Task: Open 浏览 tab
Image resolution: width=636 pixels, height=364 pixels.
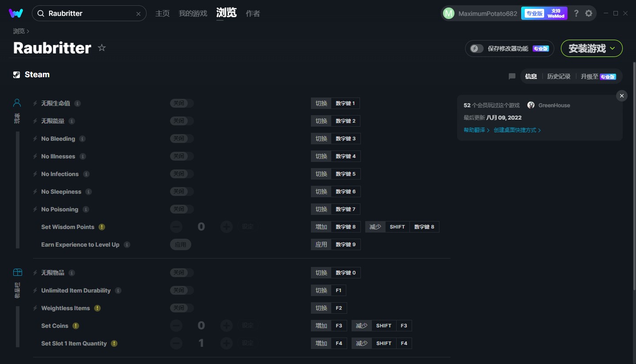Action: coord(226,13)
